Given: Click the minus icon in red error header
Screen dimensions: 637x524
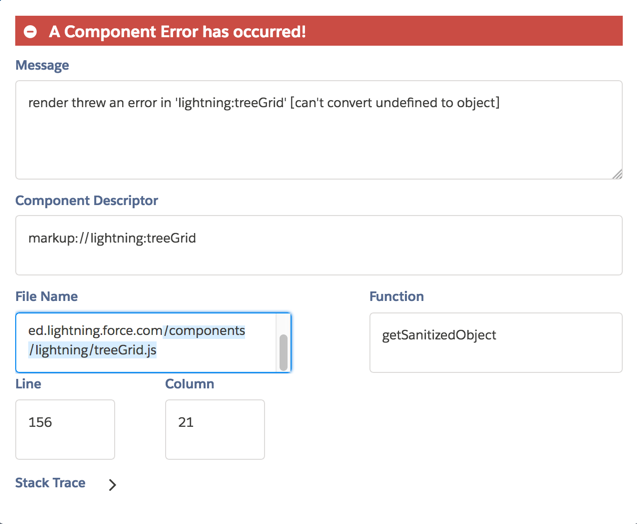Looking at the screenshot, I should tap(31, 32).
